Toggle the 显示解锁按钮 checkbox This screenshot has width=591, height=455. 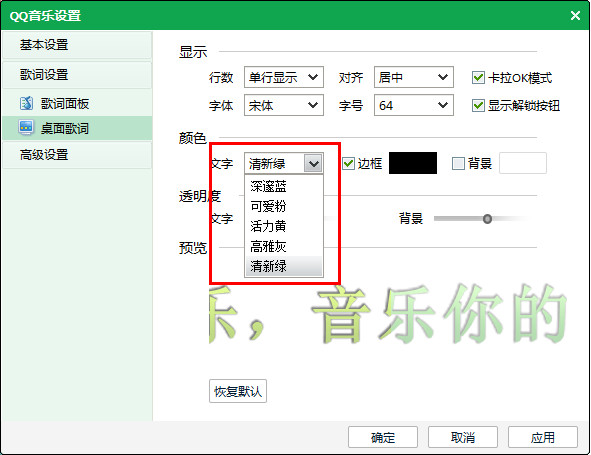tap(478, 105)
